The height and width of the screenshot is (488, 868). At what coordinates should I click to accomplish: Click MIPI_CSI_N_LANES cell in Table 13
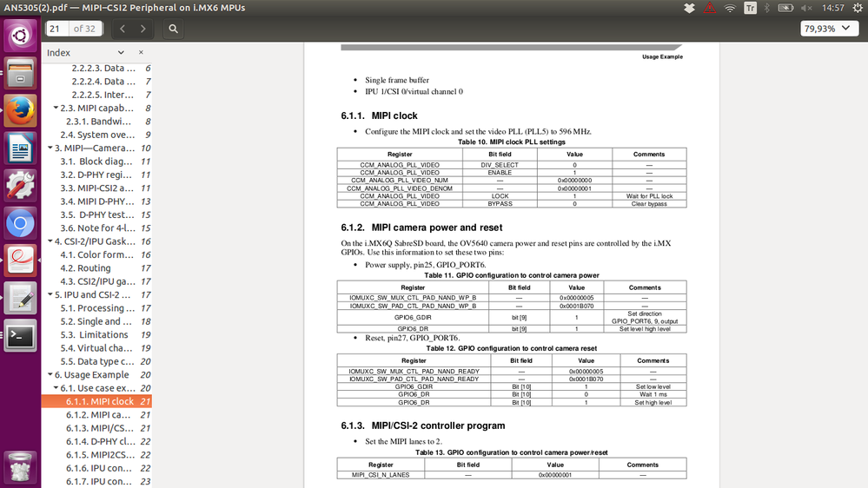tap(381, 475)
